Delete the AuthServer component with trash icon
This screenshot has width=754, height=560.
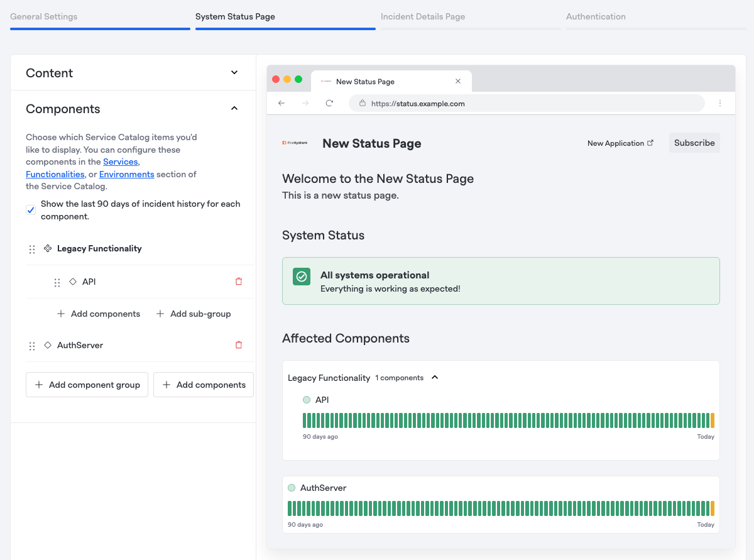(x=239, y=345)
